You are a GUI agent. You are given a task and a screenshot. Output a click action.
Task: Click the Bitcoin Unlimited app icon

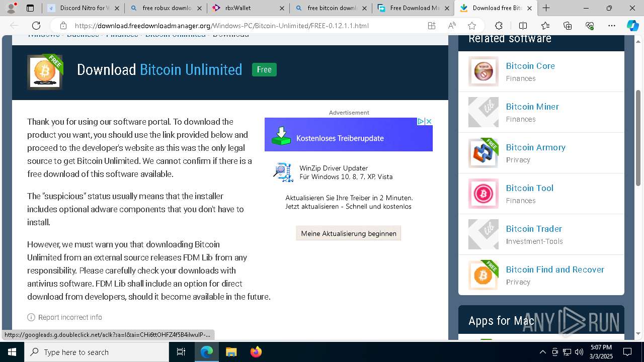click(45, 72)
